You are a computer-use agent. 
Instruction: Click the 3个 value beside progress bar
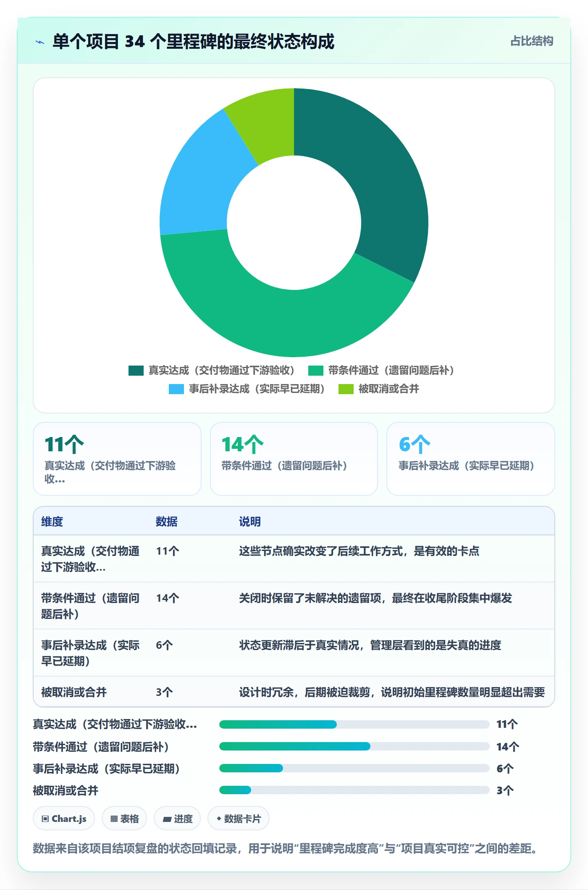505,790
